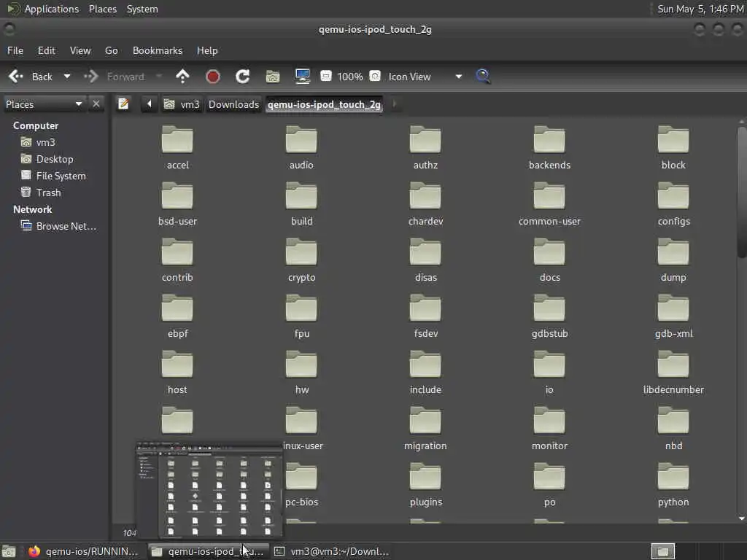Reload the current folder view

tap(243, 77)
